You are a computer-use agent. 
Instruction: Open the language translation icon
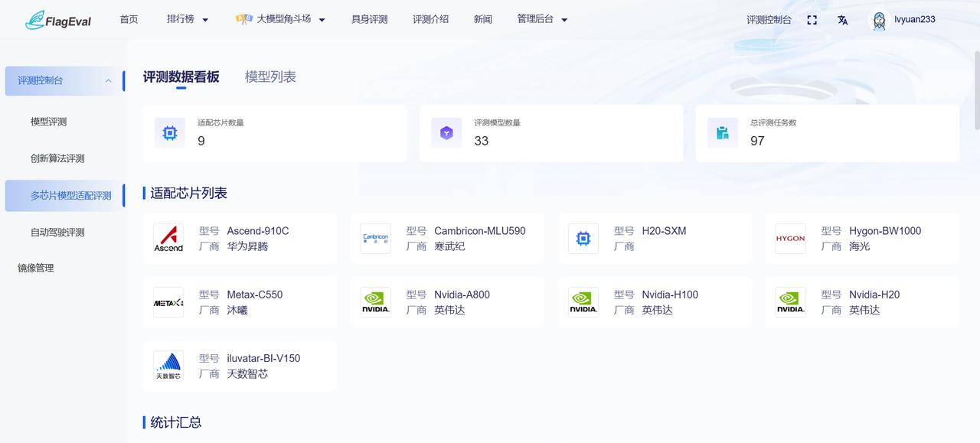842,20
